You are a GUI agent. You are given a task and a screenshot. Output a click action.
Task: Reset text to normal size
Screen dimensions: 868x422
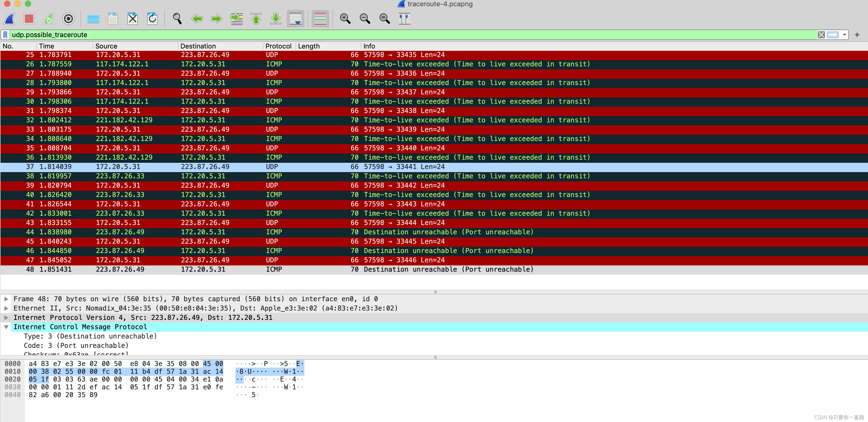click(384, 18)
